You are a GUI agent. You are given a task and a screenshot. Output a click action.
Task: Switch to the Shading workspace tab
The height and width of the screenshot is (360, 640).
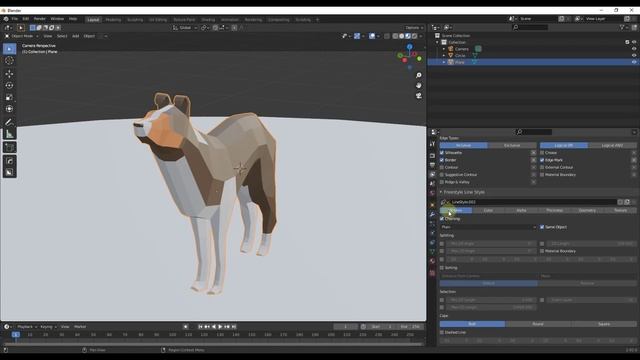coord(208,20)
